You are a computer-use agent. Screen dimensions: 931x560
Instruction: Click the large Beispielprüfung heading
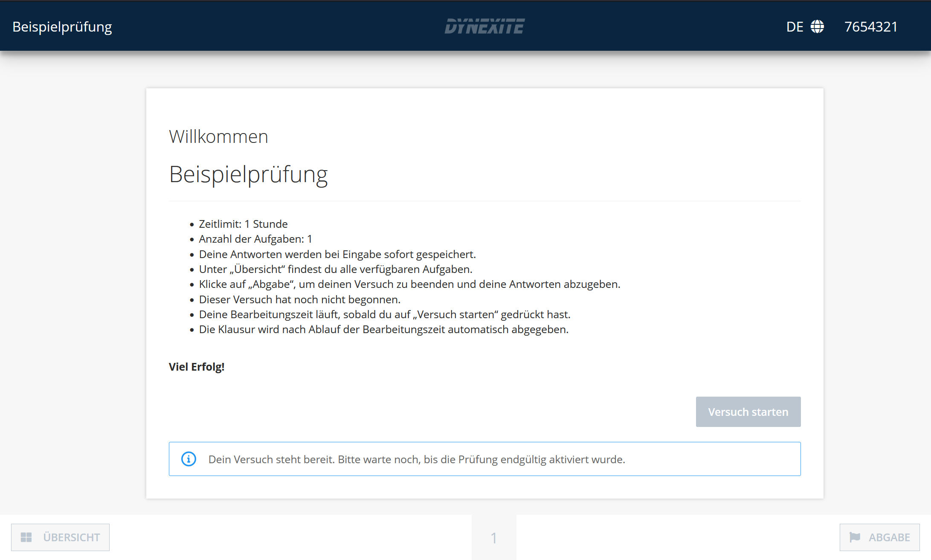click(248, 174)
